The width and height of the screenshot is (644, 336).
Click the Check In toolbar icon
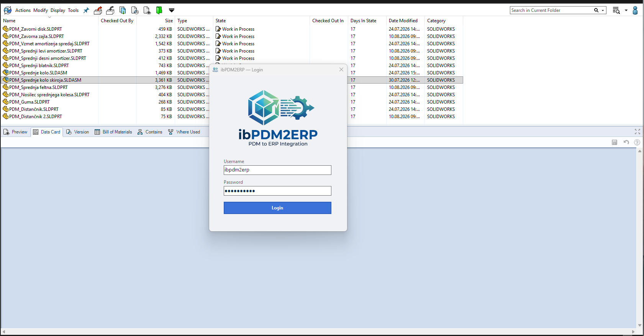point(110,10)
